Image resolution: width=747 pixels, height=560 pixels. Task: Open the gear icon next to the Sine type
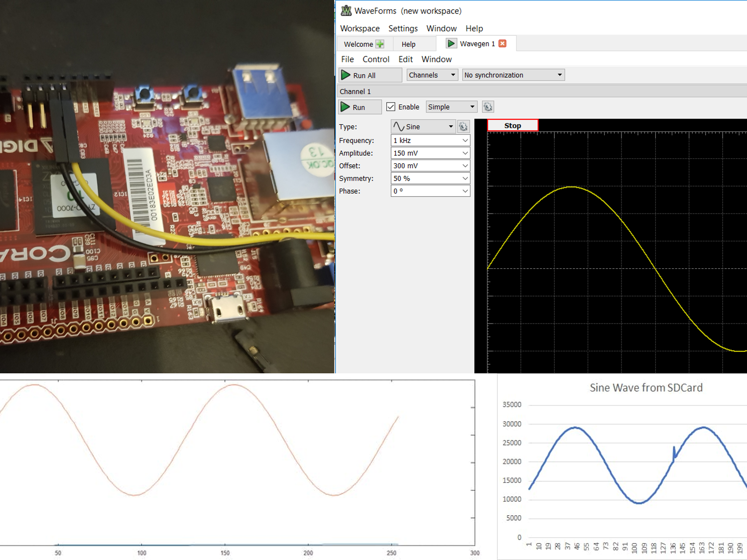point(463,126)
